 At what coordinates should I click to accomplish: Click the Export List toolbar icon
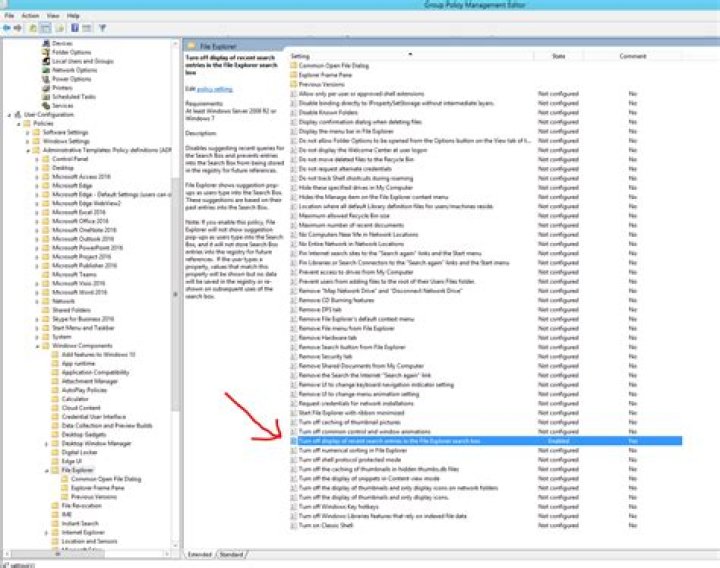point(60,28)
